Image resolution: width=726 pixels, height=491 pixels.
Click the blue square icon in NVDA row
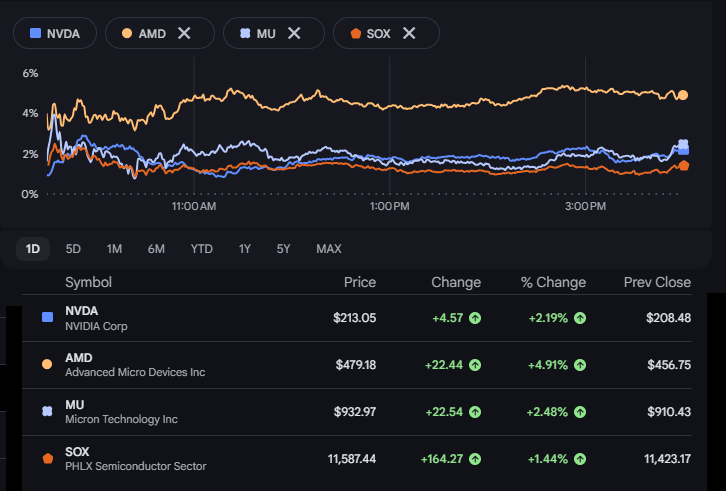[47, 317]
